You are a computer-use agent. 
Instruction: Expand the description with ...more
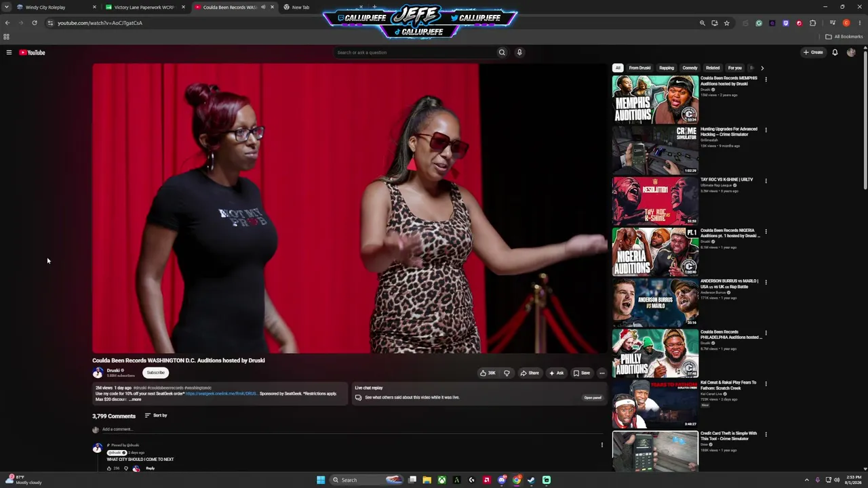[x=135, y=399]
